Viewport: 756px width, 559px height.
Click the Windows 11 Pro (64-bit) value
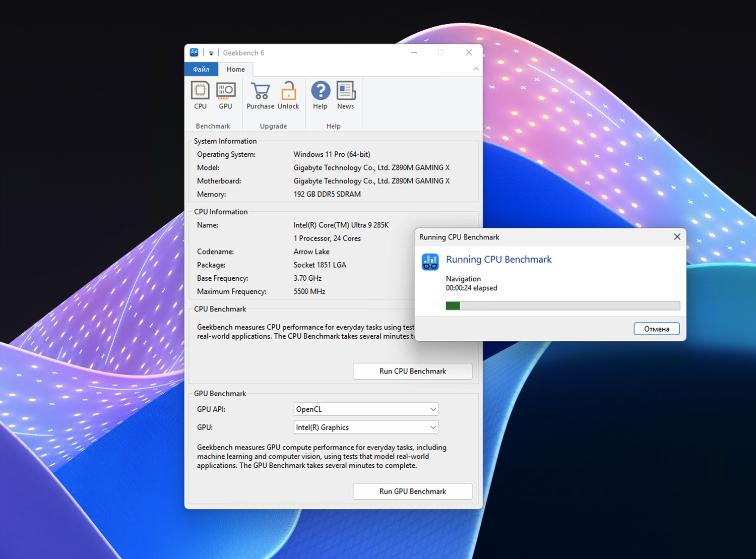point(332,155)
